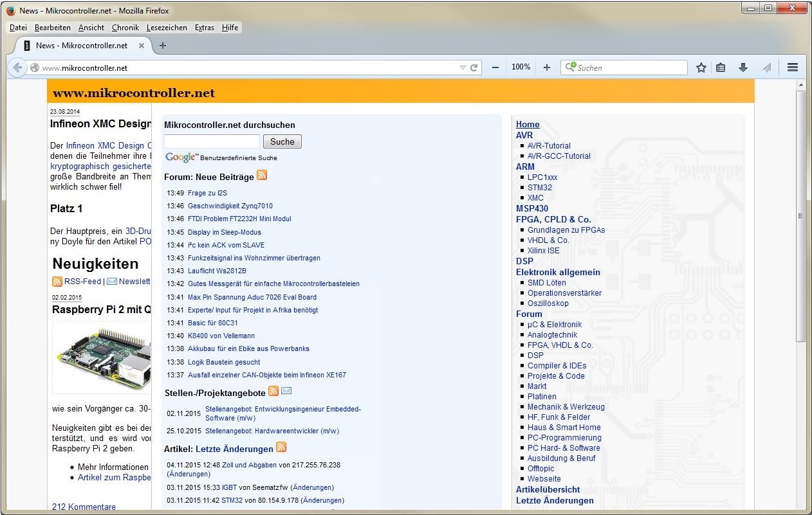This screenshot has height=515, width=812.
Task: Open the MSP430 section link
Action: click(x=532, y=208)
